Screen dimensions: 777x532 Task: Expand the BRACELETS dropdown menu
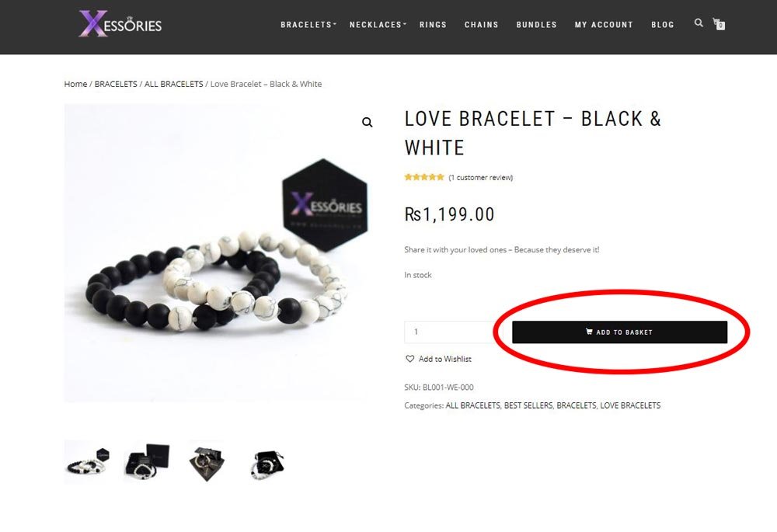[308, 25]
